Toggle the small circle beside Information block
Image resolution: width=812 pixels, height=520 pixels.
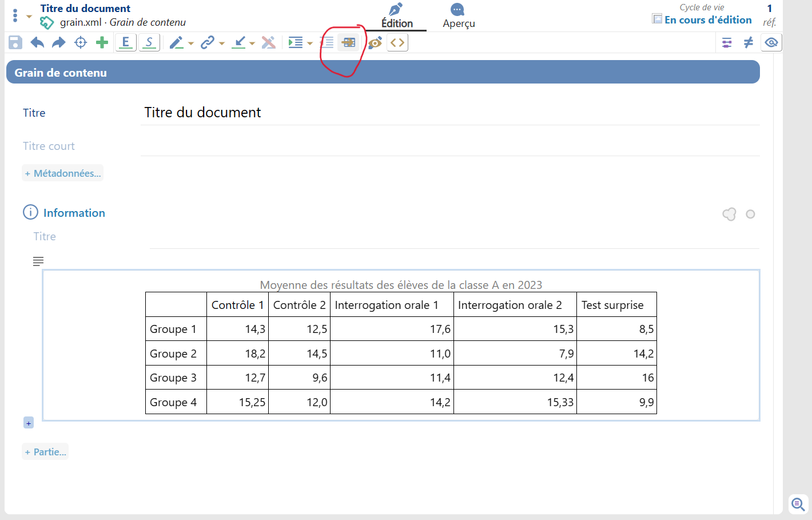[750, 214]
